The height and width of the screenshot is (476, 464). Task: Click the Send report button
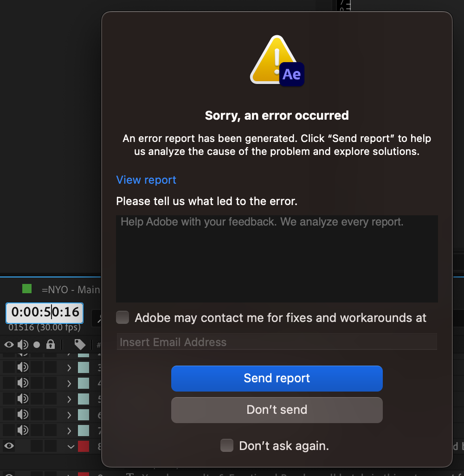coord(277,378)
